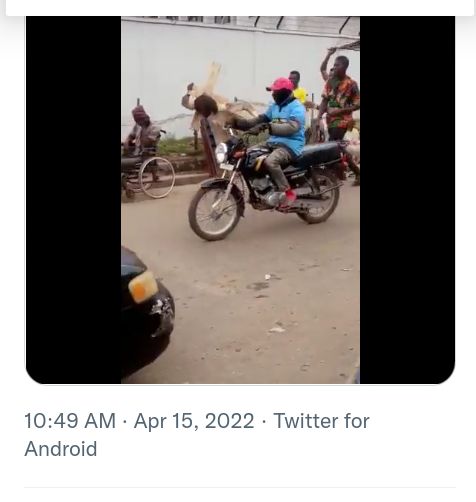Open the Twitter for Android source link
The image size is (476, 502).
(x=197, y=435)
